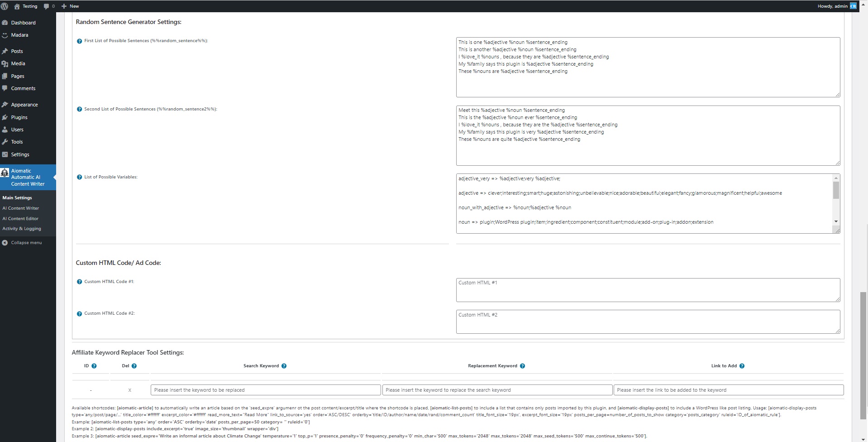This screenshot has width=868, height=442.
Task: Click the replacement keyword input field
Action: click(497, 390)
